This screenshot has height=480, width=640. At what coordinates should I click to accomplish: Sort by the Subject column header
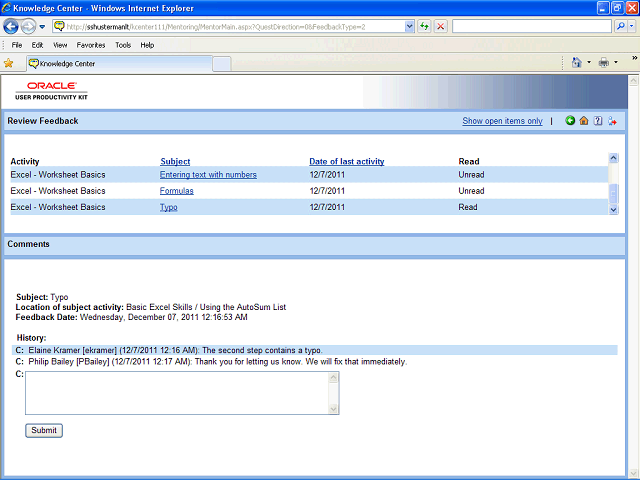click(x=175, y=161)
